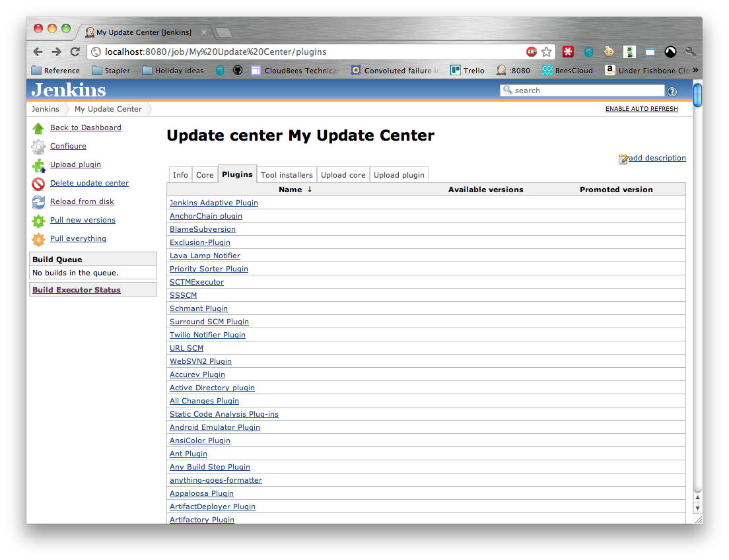Click the add description notepad icon

(623, 159)
